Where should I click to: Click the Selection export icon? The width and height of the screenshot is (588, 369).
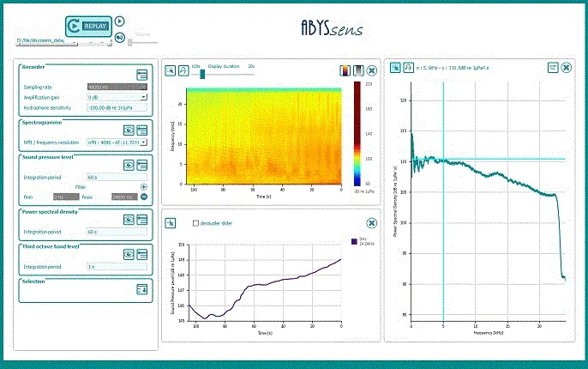pyautogui.click(x=142, y=290)
